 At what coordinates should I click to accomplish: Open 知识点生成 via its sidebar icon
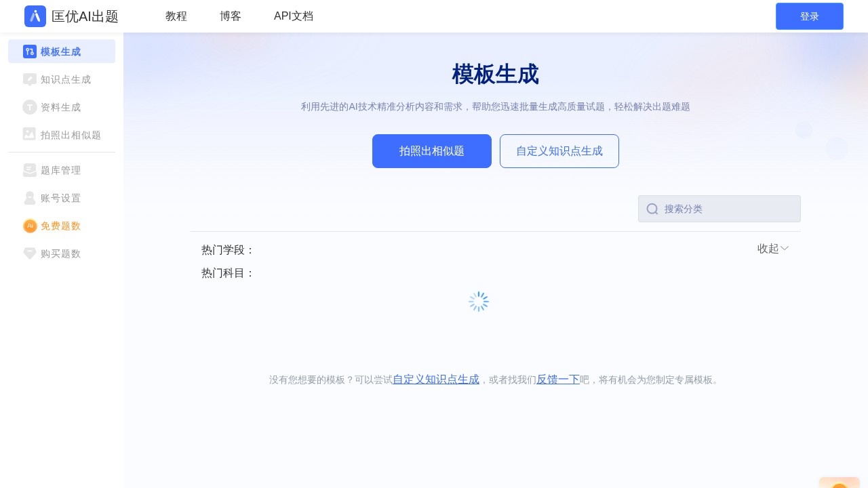(30, 79)
